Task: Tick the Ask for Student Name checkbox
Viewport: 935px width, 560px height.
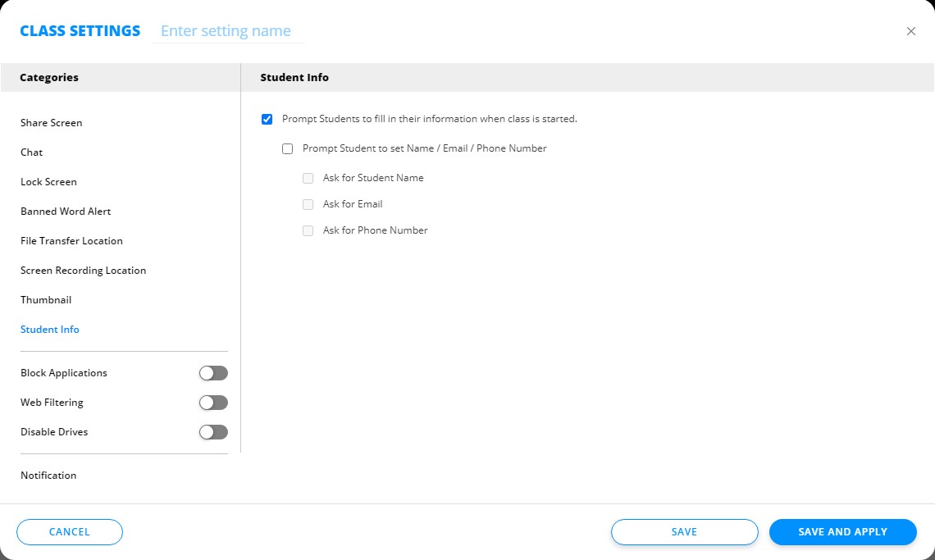Action: point(308,179)
